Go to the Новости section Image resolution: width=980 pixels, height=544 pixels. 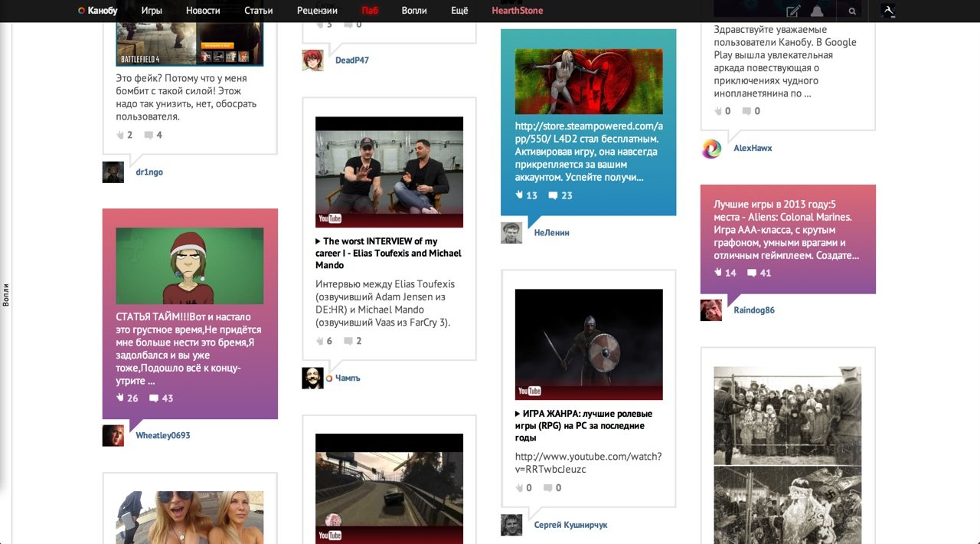coord(203,11)
